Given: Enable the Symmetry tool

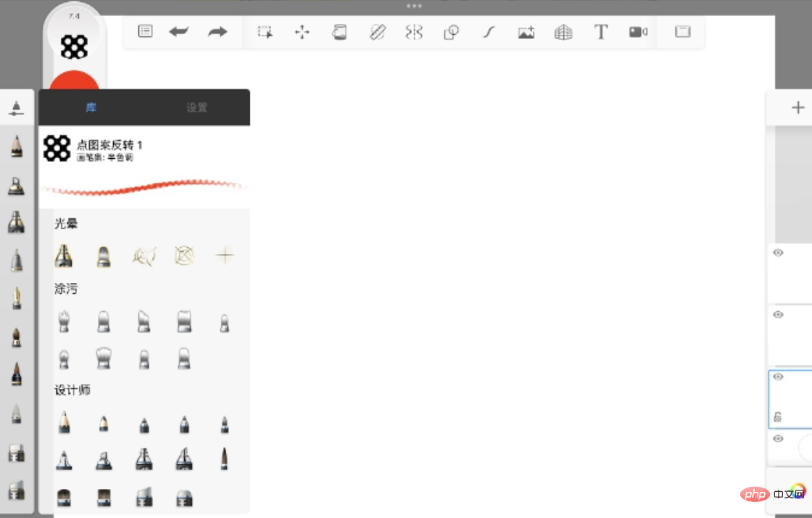Looking at the screenshot, I should pos(414,32).
